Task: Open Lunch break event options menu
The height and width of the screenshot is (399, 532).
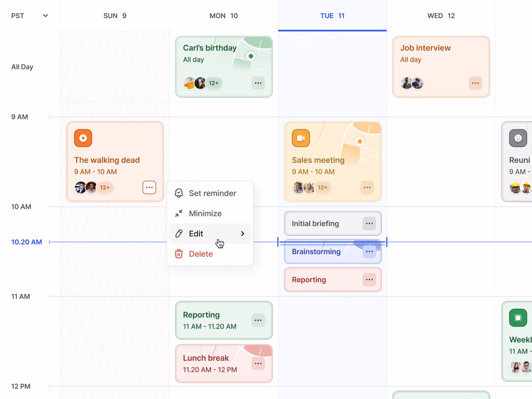Action: [258, 364]
